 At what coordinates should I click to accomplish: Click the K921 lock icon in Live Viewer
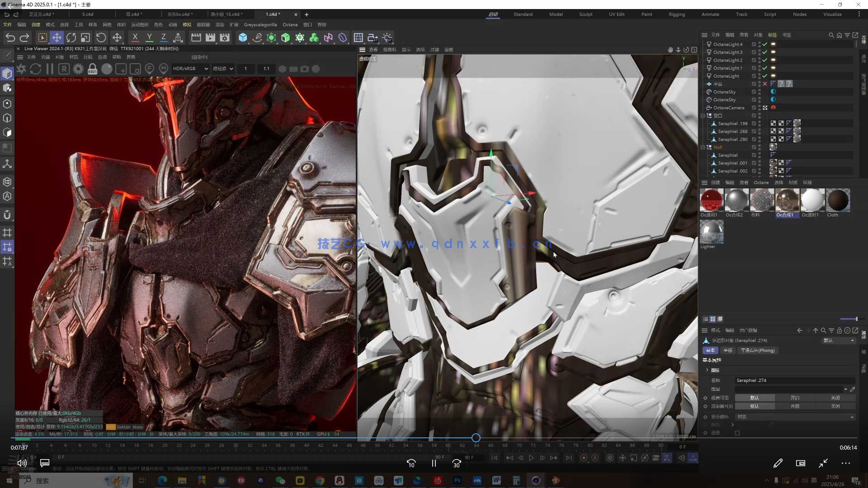click(92, 68)
